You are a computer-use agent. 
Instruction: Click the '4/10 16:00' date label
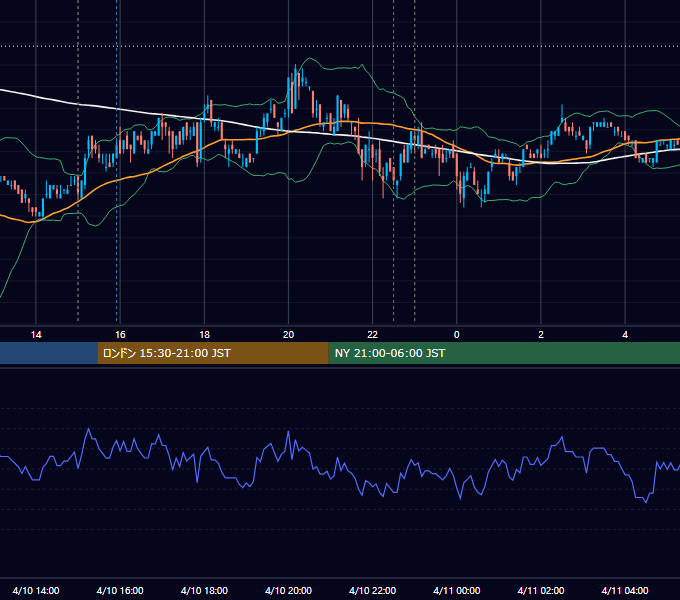coord(120,590)
